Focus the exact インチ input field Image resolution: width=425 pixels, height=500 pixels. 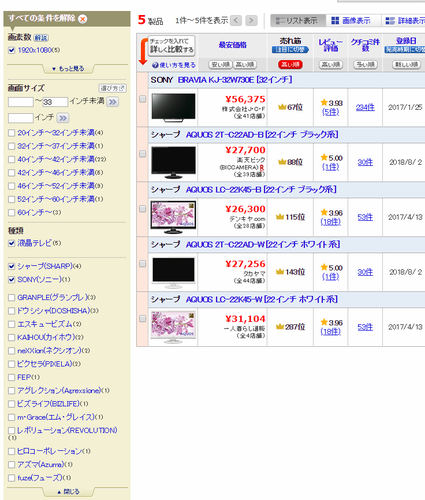pos(21,118)
